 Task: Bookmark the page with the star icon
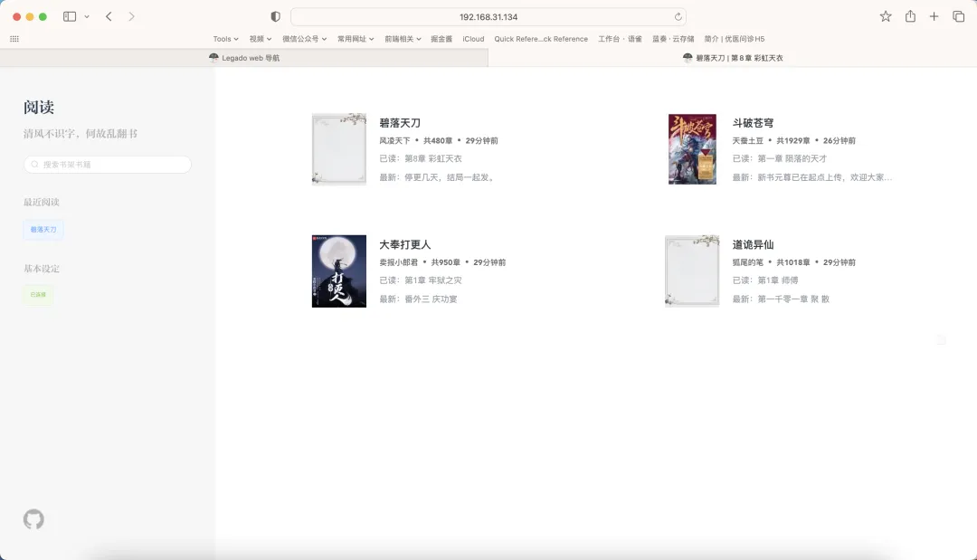[886, 17]
